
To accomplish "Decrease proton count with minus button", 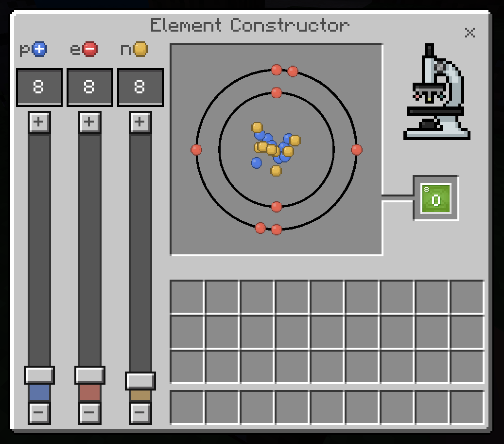I will point(39,413).
